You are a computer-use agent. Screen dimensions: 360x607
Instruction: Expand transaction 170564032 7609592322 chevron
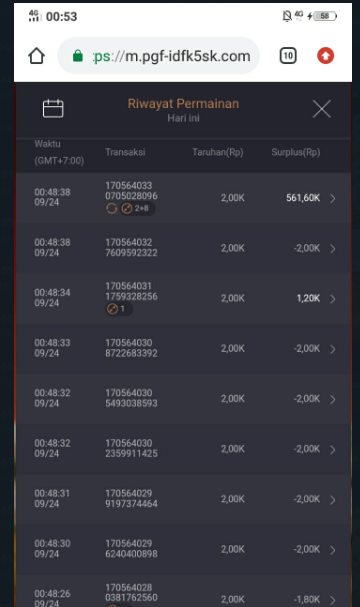(x=333, y=249)
